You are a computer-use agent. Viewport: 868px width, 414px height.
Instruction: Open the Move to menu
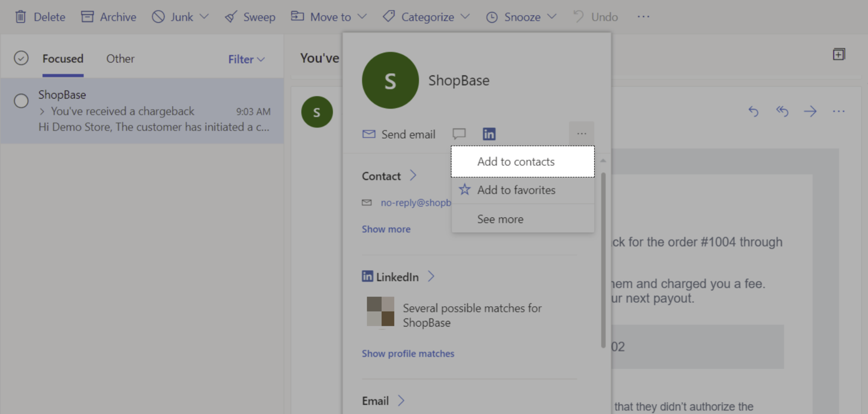tap(328, 17)
